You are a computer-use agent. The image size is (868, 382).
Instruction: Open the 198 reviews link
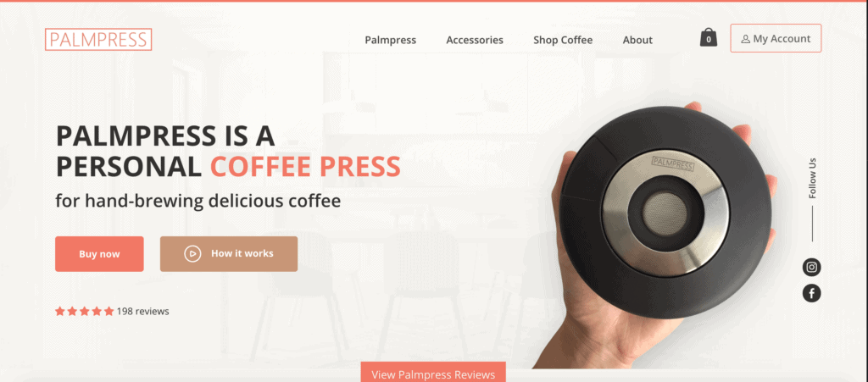click(142, 311)
